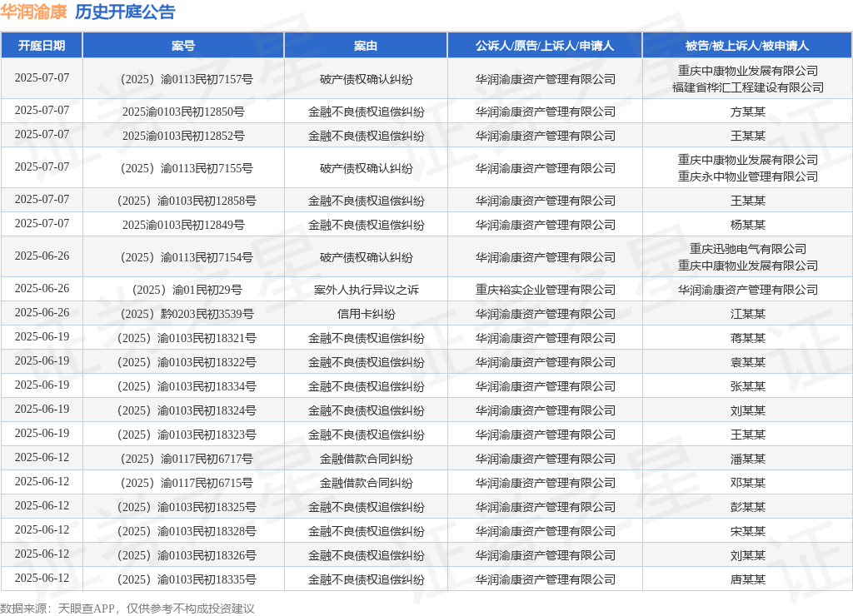
Task: Click defendant 袁某某
Action: [x=747, y=362]
